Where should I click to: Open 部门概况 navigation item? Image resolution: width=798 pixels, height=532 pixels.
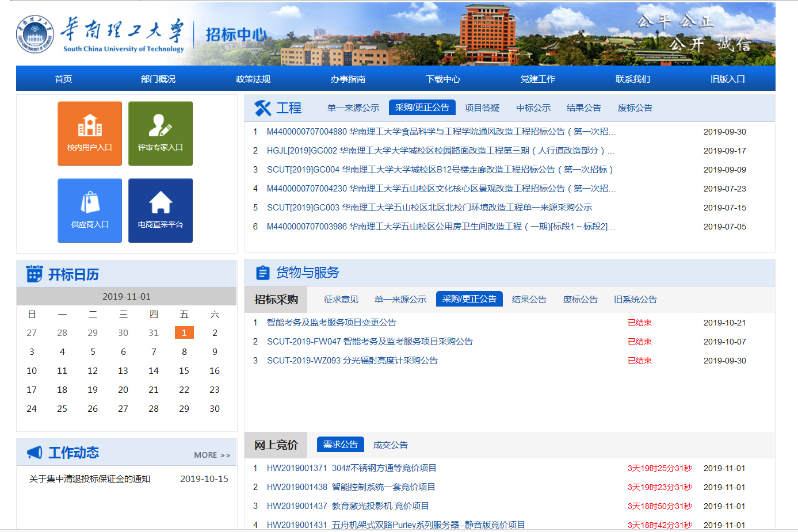158,79
